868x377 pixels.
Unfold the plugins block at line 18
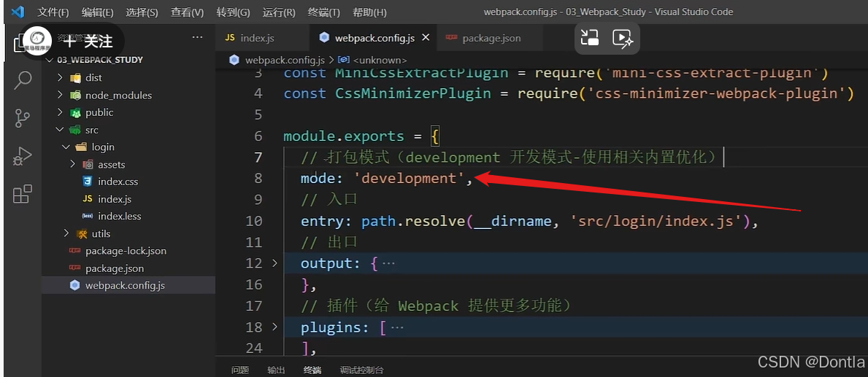pos(274,327)
